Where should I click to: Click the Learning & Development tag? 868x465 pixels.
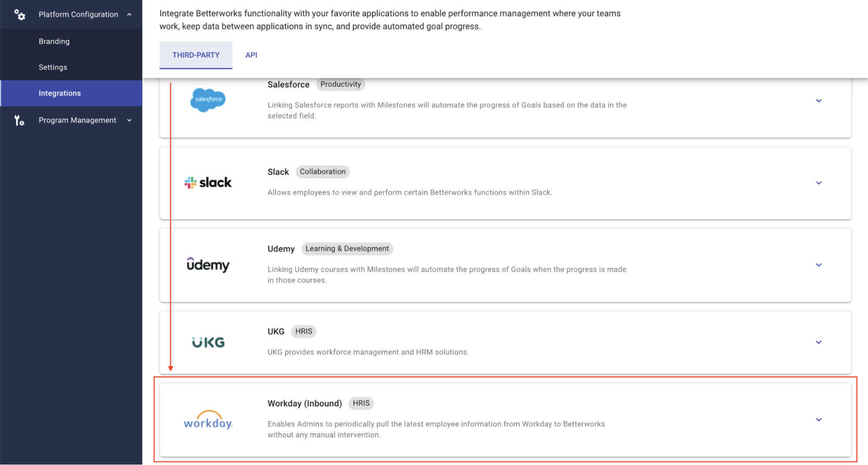(347, 249)
